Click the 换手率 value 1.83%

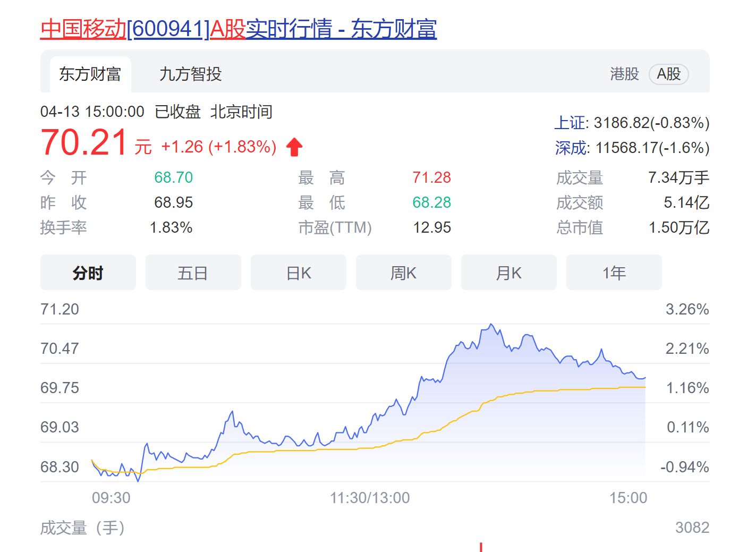coord(171,227)
